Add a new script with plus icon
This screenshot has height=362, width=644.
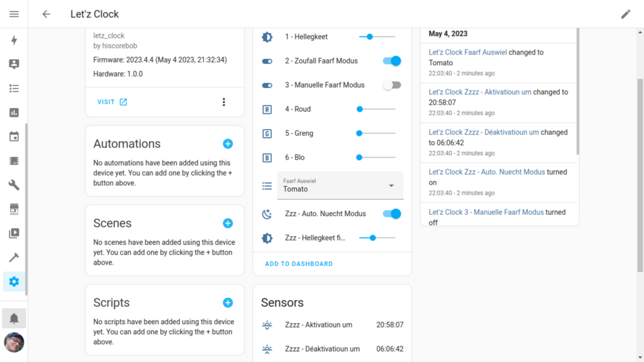coord(228,303)
